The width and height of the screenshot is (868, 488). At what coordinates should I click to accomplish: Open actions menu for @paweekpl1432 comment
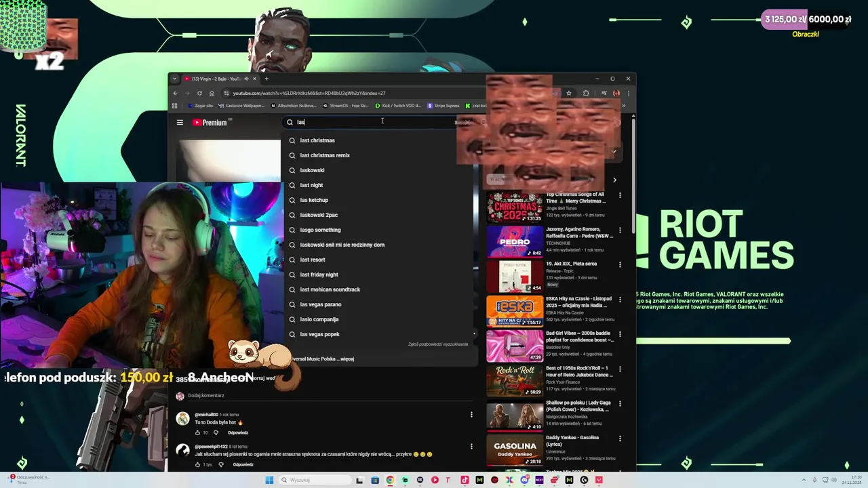(x=471, y=447)
